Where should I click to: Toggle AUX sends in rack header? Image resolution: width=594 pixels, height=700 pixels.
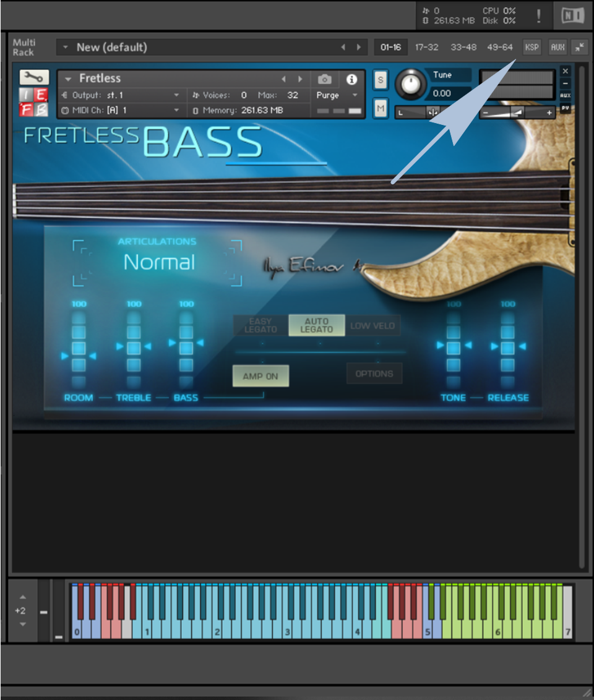(x=558, y=48)
